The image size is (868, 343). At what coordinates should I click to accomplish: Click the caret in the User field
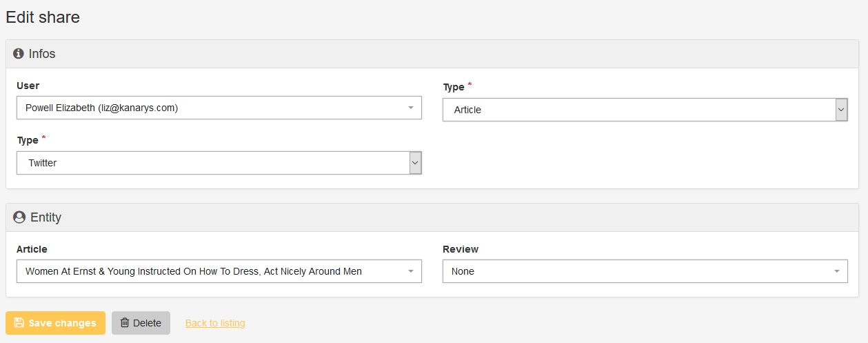tap(411, 108)
